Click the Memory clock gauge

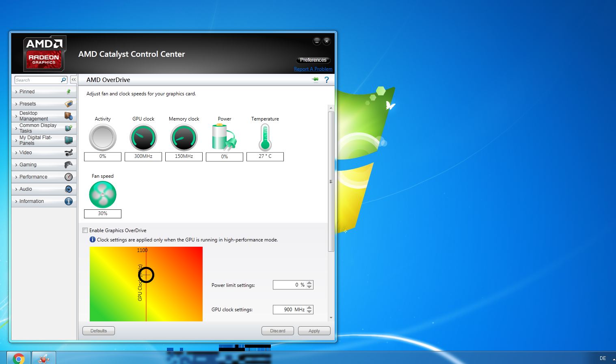[x=184, y=138]
